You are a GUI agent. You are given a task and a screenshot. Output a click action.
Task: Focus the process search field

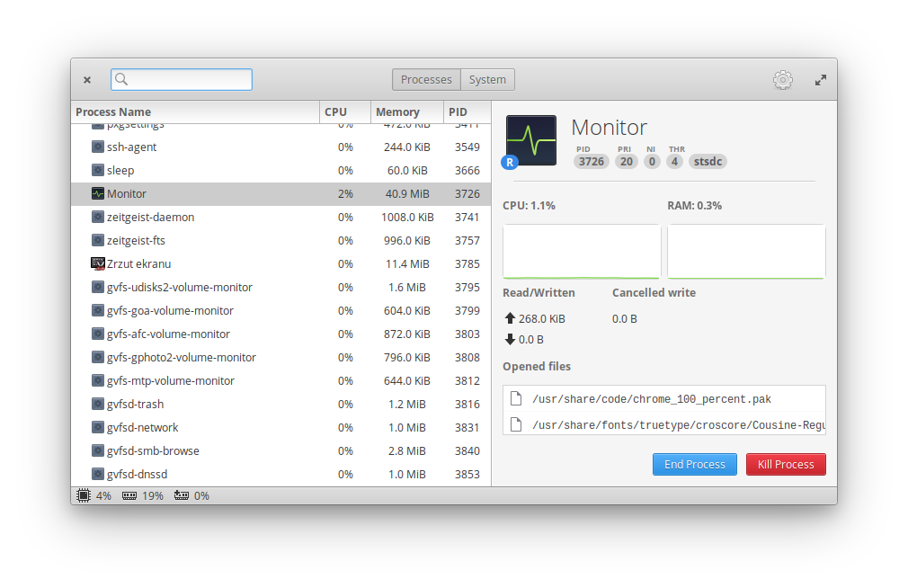point(182,79)
